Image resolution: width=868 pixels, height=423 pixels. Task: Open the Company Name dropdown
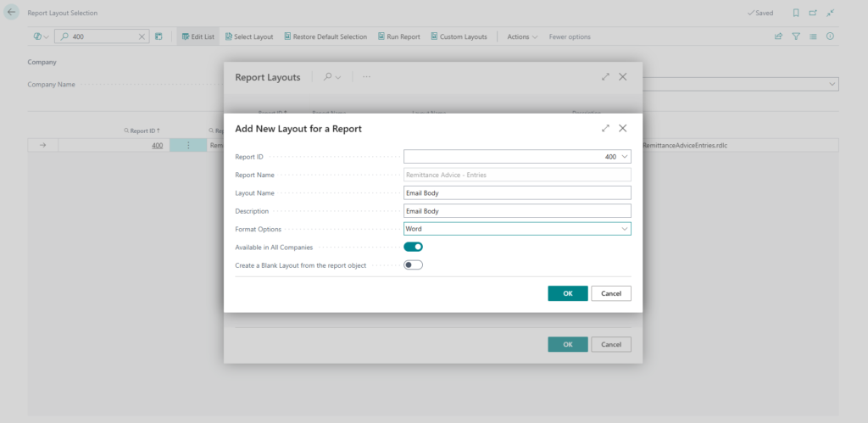point(832,84)
